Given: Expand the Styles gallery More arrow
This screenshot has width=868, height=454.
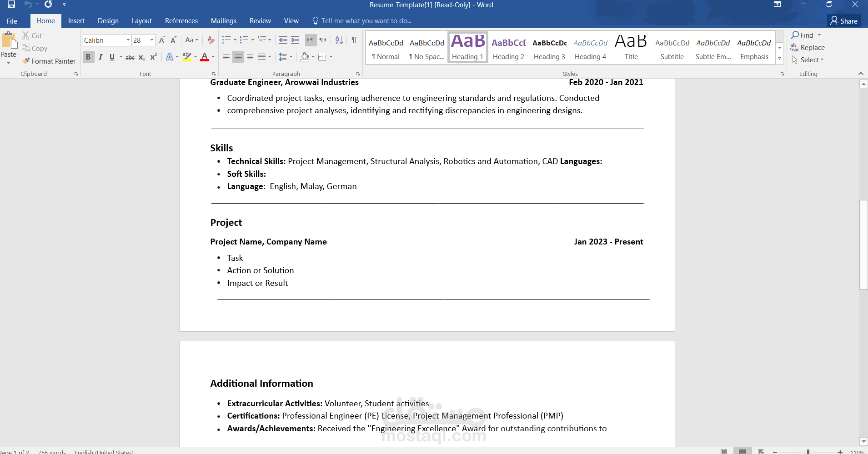Looking at the screenshot, I should coord(779,59).
